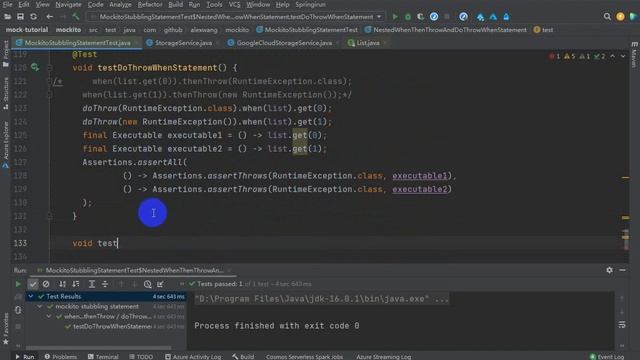Toggle soft-wrap icon in console output

(622, 324)
